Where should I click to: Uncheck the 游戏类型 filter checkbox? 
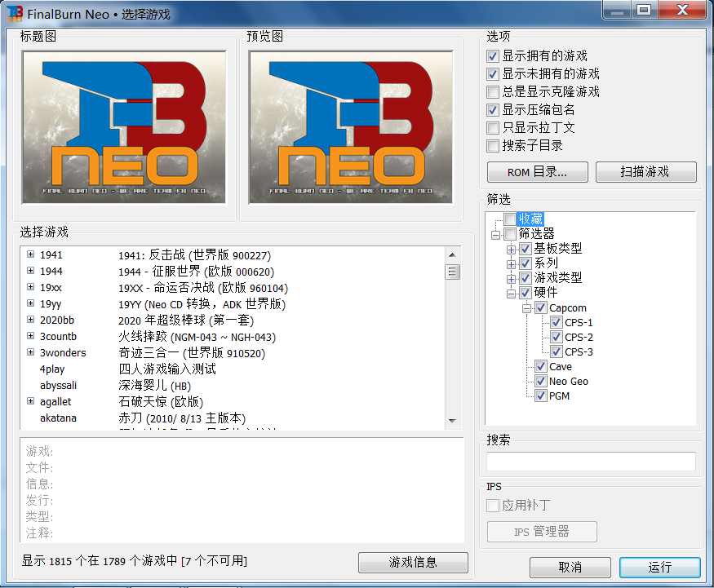click(x=526, y=277)
